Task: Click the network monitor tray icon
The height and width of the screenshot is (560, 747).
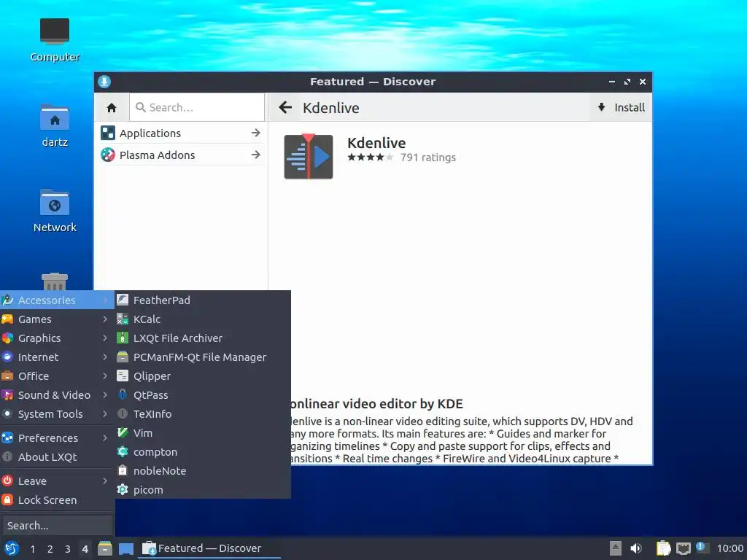Action: (x=684, y=548)
